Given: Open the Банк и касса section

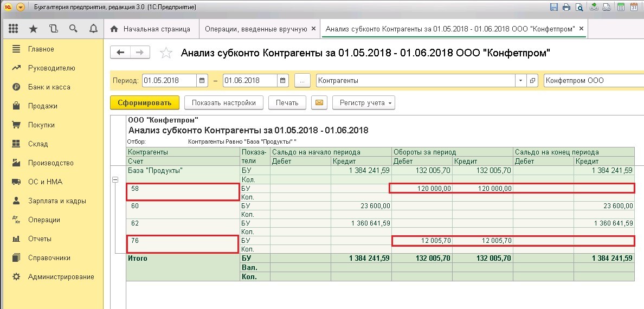Looking at the screenshot, I should 49,87.
